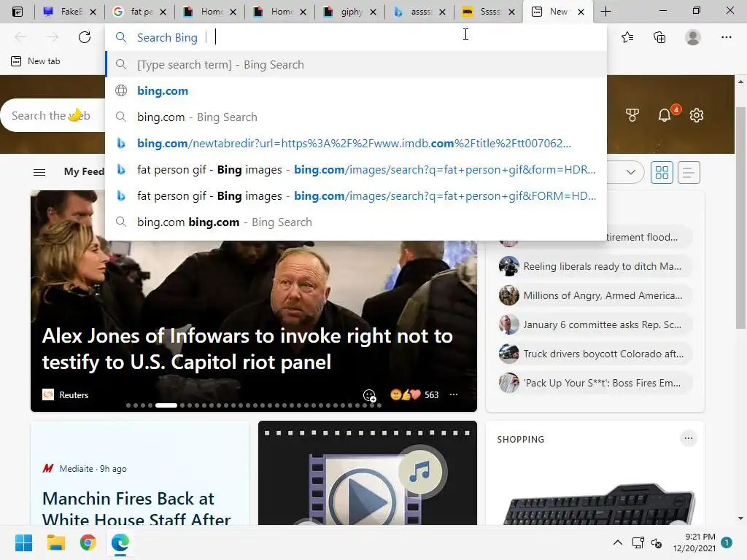Viewport: 747px width, 560px height.
Task: Open more options on Alex Jones story
Action: (454, 394)
